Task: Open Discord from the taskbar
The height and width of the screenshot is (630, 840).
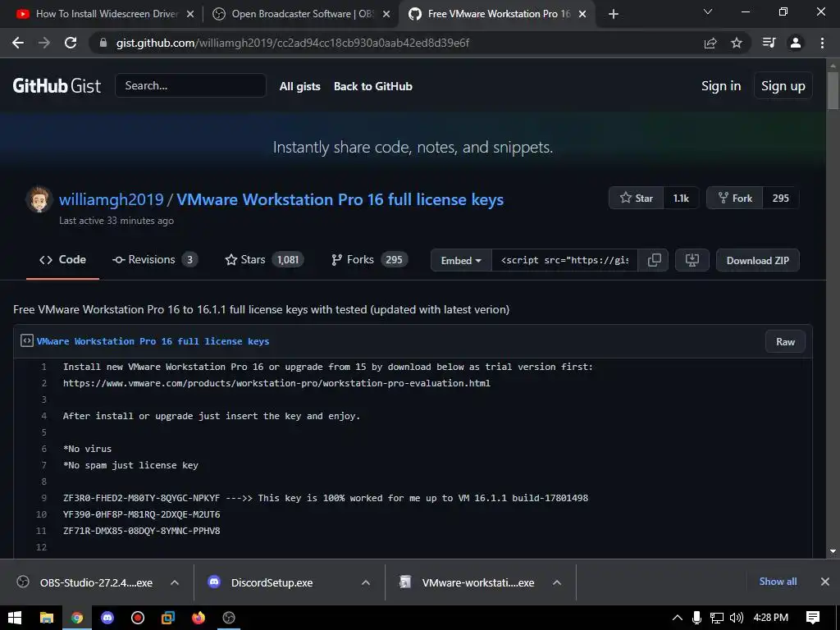Action: tap(107, 618)
